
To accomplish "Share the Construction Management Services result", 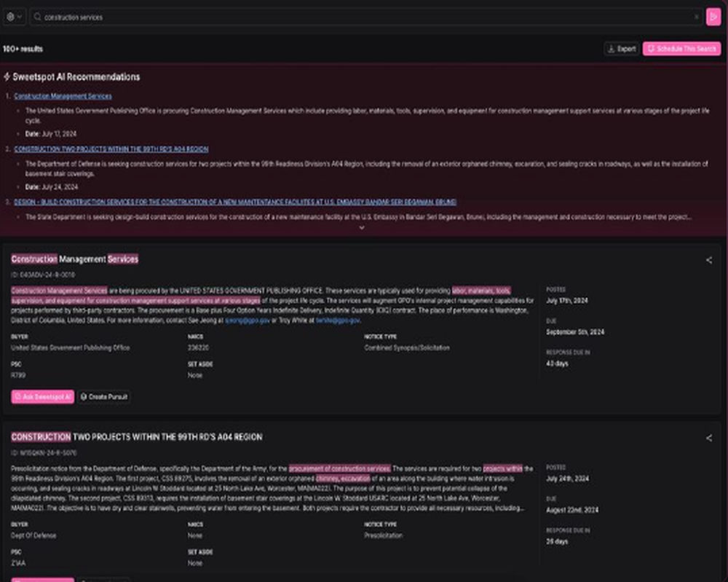I will (x=709, y=260).
